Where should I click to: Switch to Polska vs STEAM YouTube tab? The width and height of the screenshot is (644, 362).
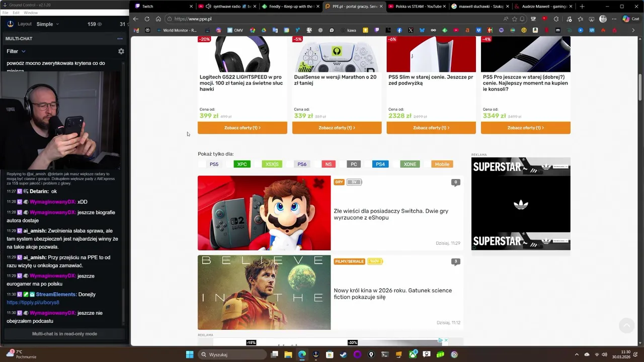(x=417, y=7)
